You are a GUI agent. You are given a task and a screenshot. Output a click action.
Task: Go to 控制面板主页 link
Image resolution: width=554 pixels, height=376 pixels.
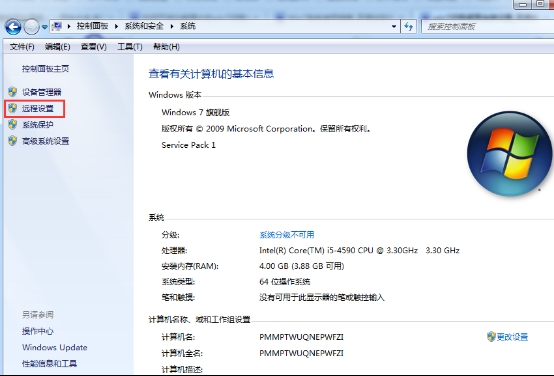[x=45, y=69]
